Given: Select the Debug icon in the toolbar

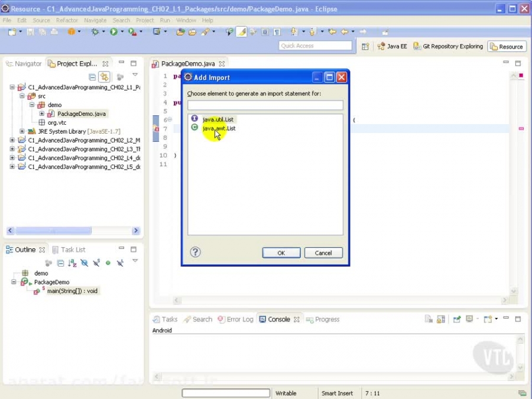Looking at the screenshot, I should [x=95, y=32].
